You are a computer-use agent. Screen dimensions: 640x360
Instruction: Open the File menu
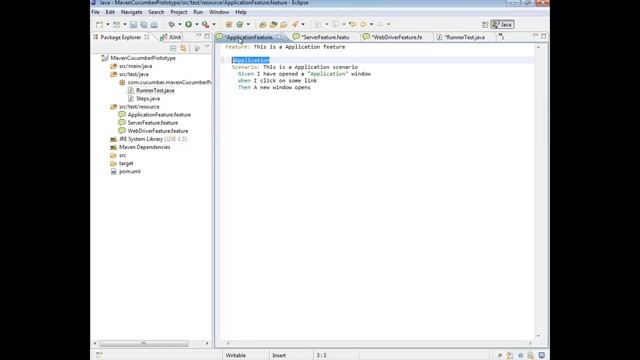(96, 12)
